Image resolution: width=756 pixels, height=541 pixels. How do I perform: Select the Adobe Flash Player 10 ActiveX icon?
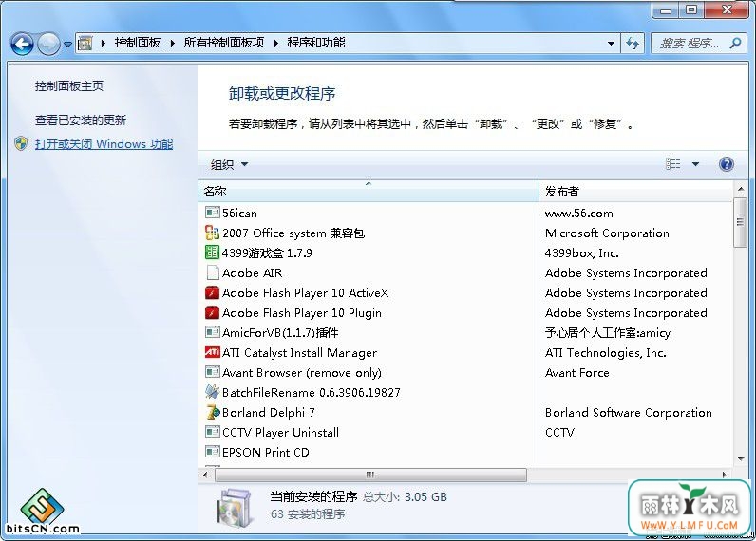pos(212,293)
